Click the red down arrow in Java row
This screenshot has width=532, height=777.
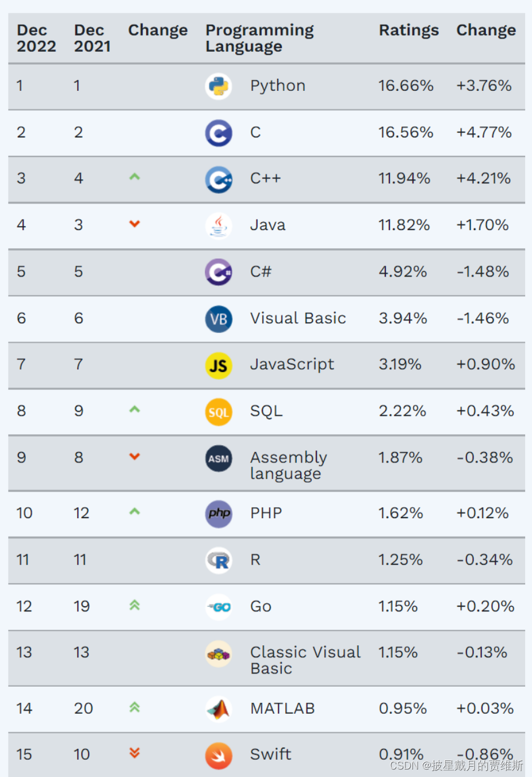pyautogui.click(x=135, y=224)
